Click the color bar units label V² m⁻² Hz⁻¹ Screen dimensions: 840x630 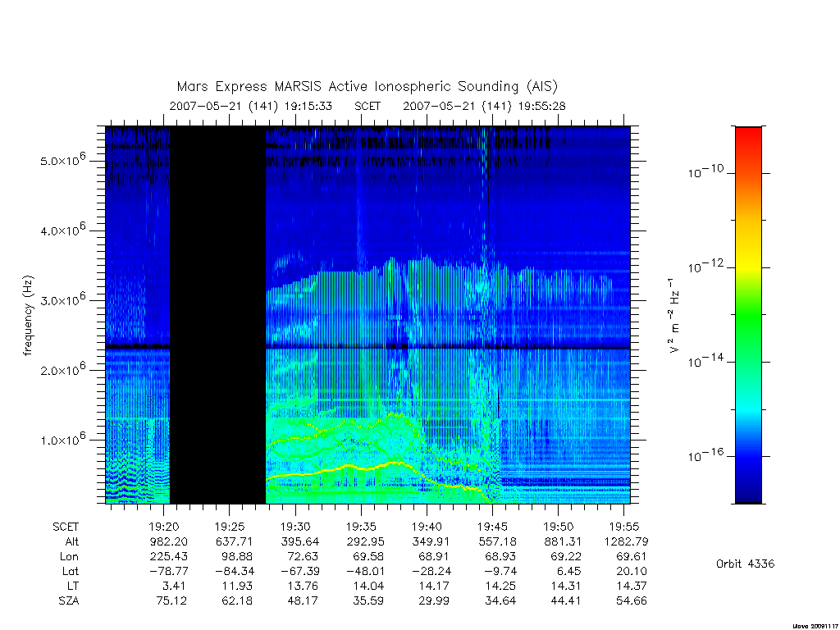point(674,315)
